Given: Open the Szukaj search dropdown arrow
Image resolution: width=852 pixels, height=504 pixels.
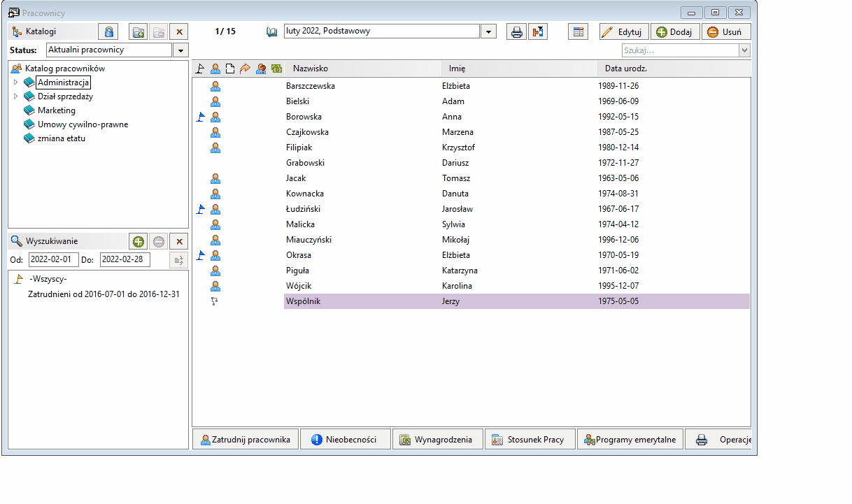Looking at the screenshot, I should click(744, 50).
